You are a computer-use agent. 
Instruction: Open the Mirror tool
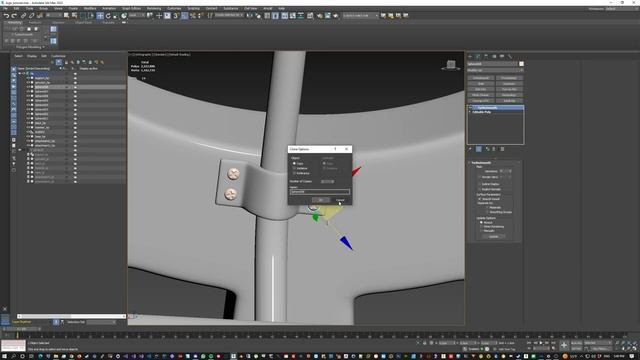tap(249, 16)
